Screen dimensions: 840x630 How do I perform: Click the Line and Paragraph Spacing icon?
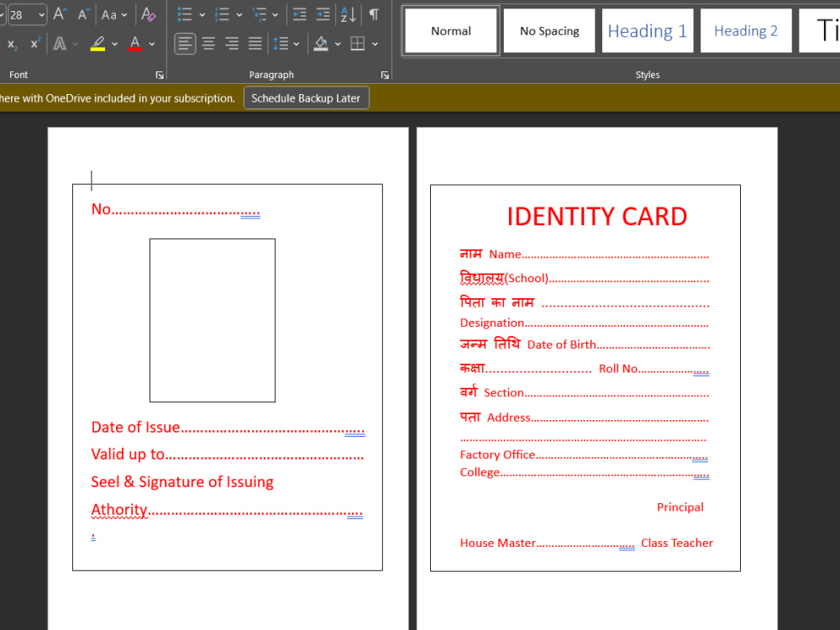coord(281,44)
